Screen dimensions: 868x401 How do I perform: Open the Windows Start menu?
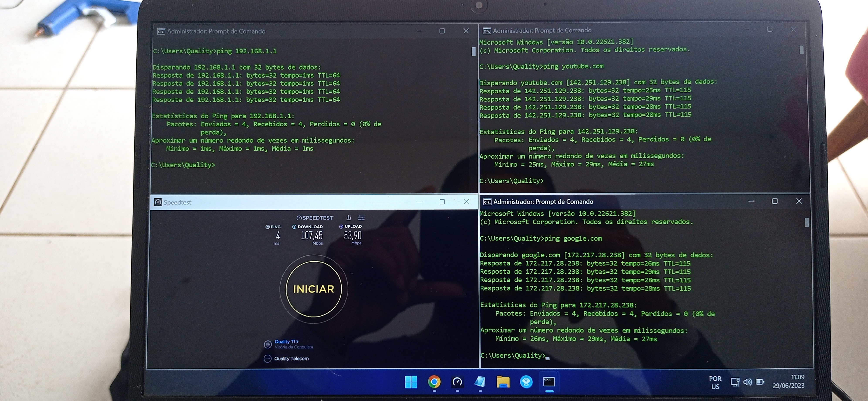click(x=411, y=382)
